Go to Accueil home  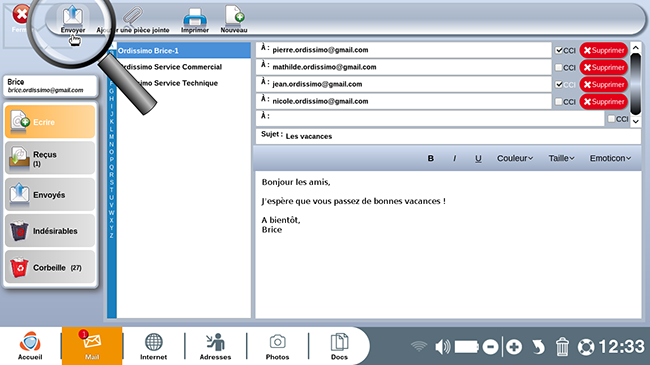tap(30, 346)
